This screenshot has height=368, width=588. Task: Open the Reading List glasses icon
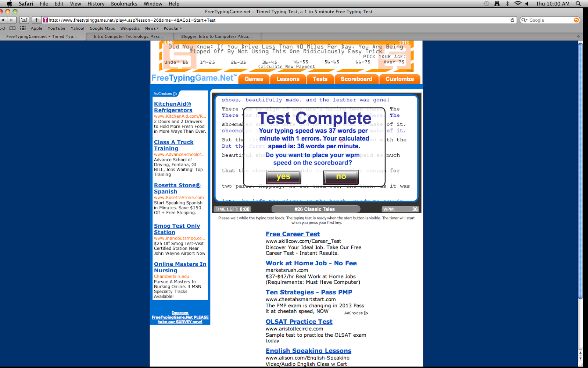click(2, 28)
